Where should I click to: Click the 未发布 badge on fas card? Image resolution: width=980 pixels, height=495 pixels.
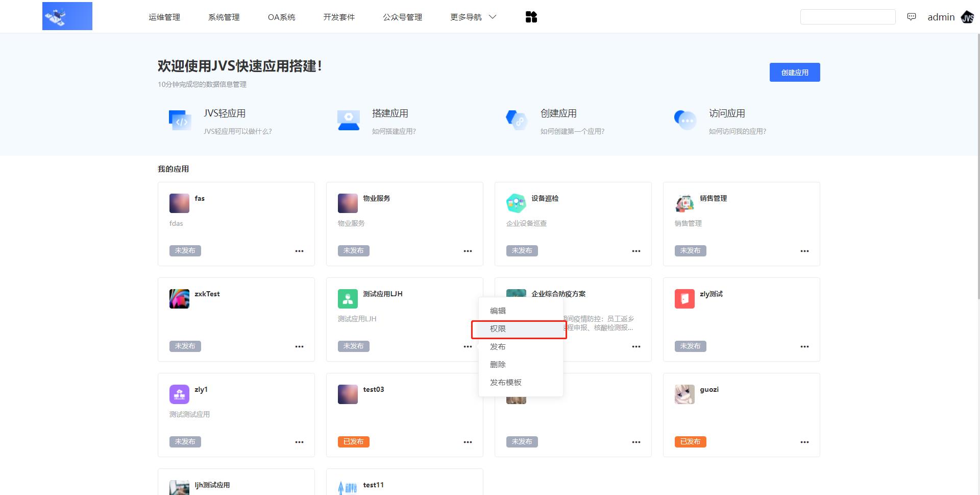pos(185,251)
